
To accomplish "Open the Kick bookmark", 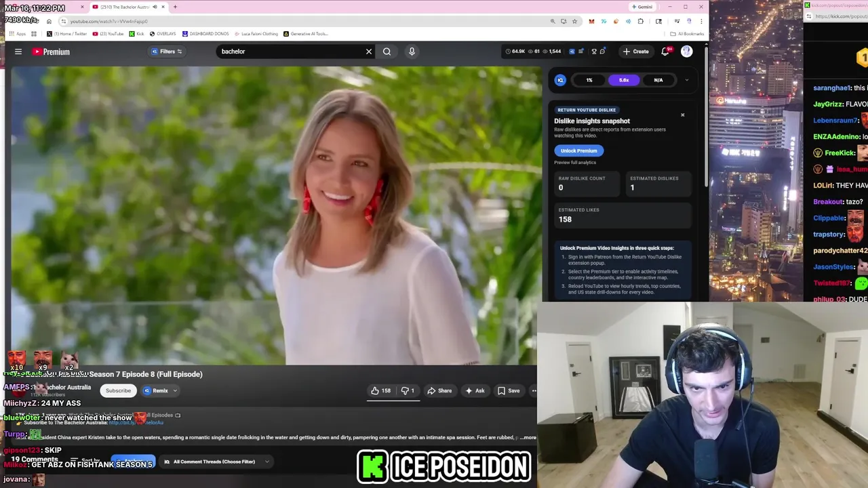I will point(137,34).
